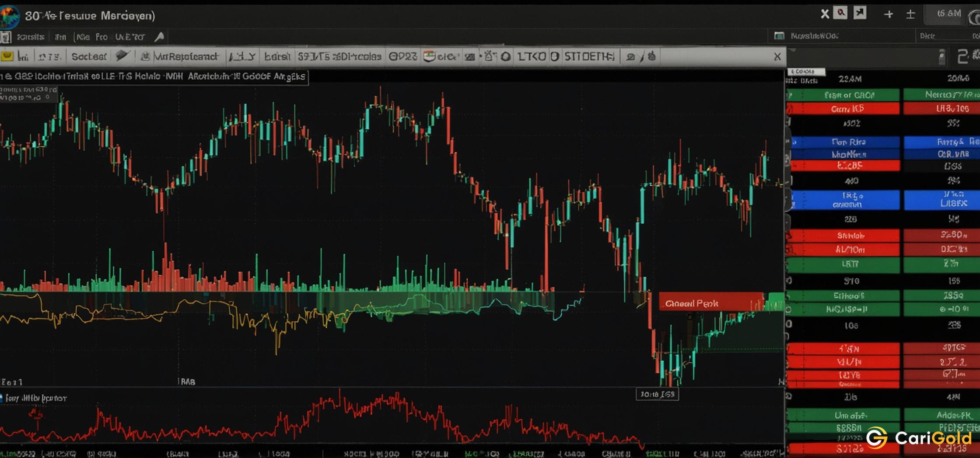Select the green 'LBT' row

click(843, 264)
